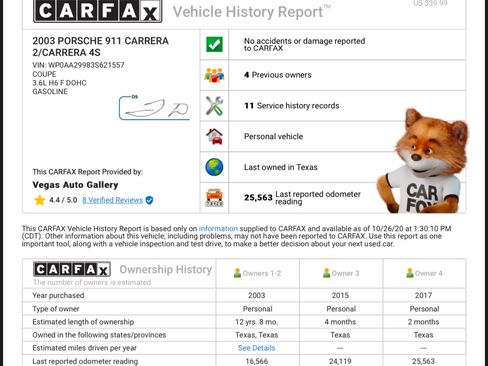Click the CARFAX logo at top
The height and width of the screenshot is (366, 488).
98,11
